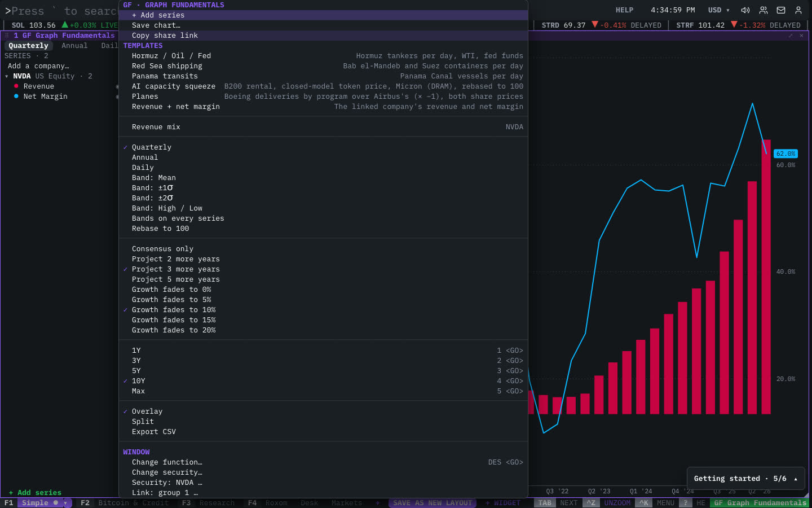The image size is (812, 508).
Task: Toggle the sound speaker icon
Action: [745, 10]
